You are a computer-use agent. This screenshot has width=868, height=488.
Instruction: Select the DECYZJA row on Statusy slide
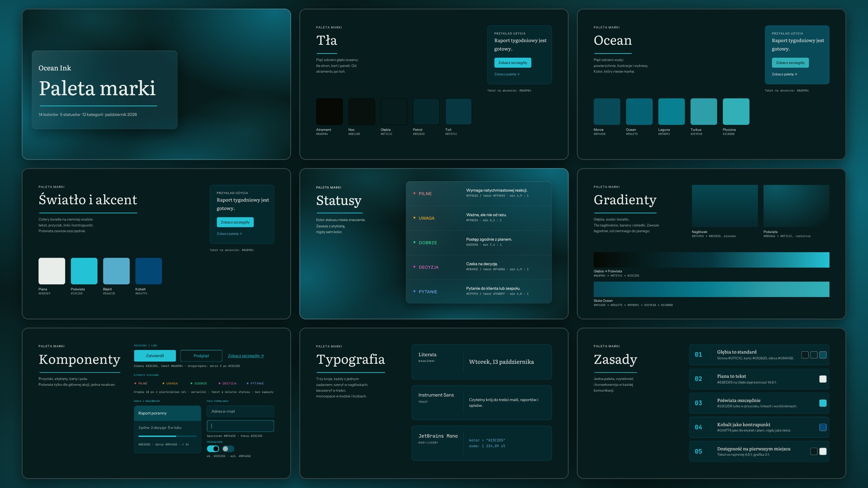click(479, 267)
